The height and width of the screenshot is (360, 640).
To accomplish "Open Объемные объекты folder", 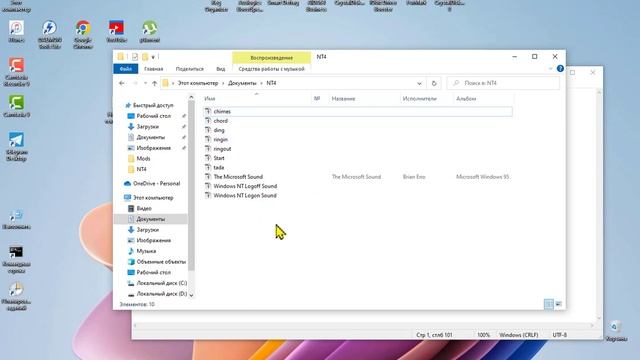I will [x=161, y=262].
